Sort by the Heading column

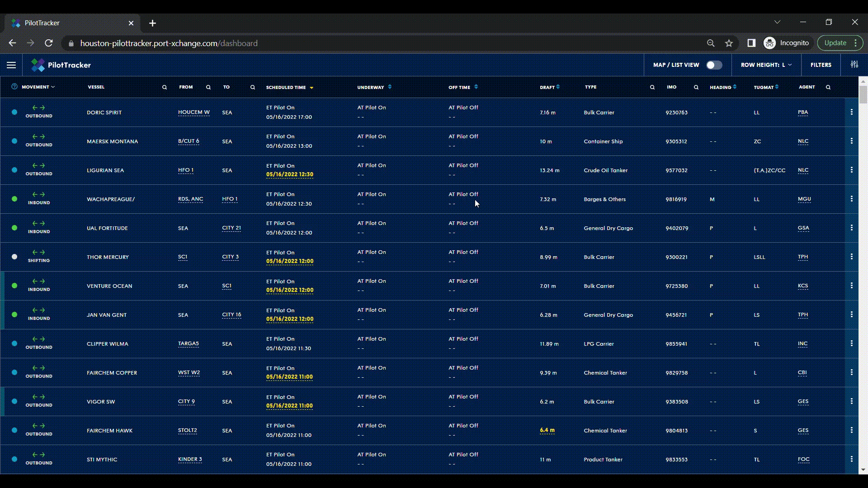coord(735,87)
